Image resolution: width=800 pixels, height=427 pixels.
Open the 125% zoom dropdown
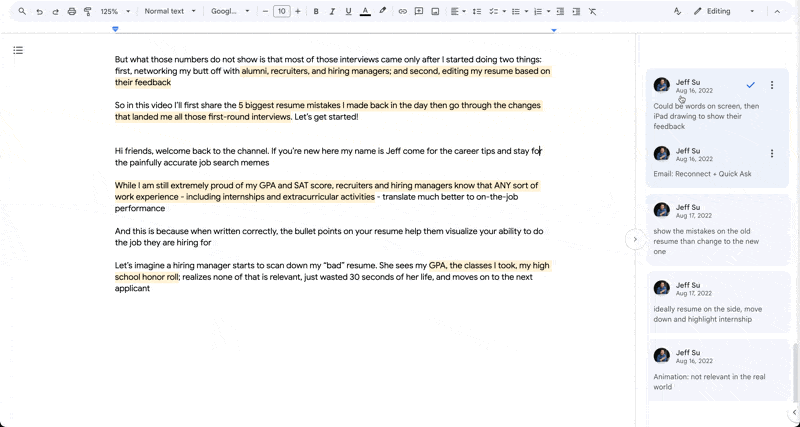point(115,11)
